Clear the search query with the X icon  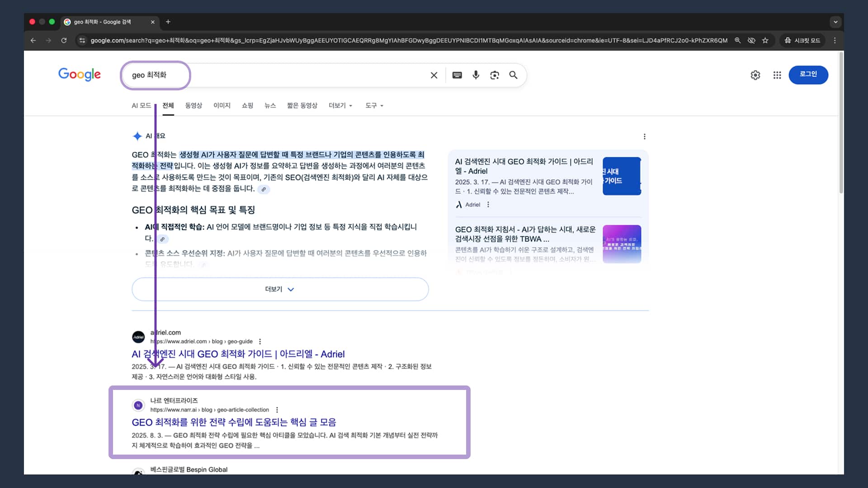434,75
